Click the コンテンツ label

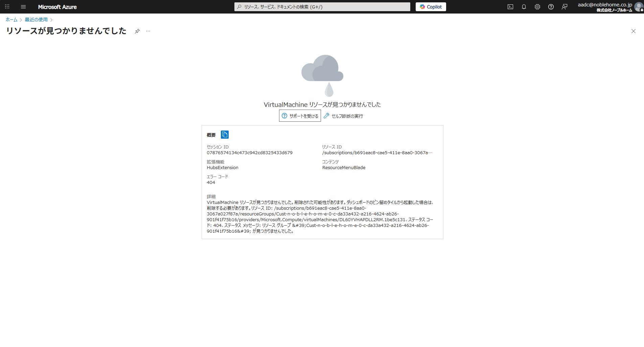pyautogui.click(x=330, y=162)
